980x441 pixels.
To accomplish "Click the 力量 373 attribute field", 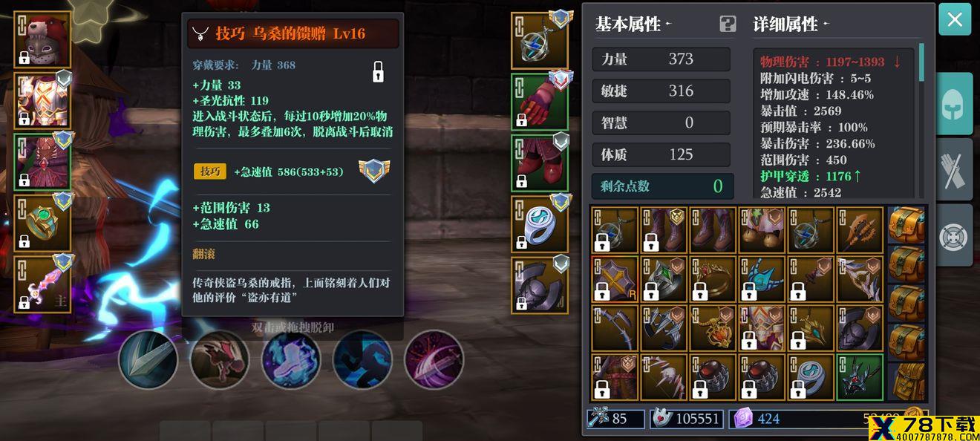I will click(x=661, y=59).
